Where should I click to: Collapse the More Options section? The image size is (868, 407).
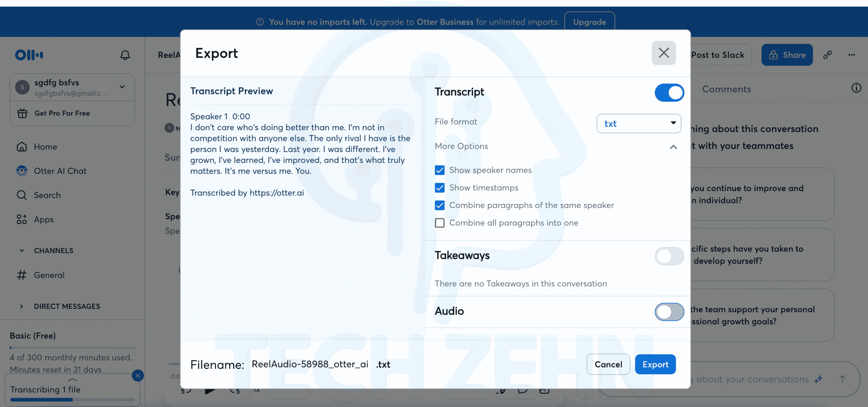[673, 147]
